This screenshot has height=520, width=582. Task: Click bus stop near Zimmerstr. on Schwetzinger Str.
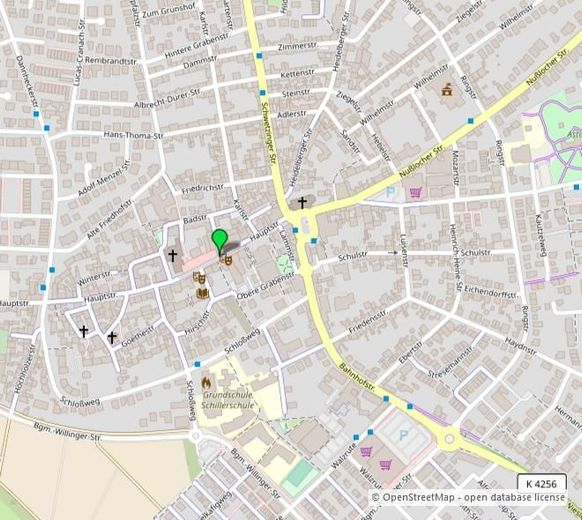(x=259, y=56)
